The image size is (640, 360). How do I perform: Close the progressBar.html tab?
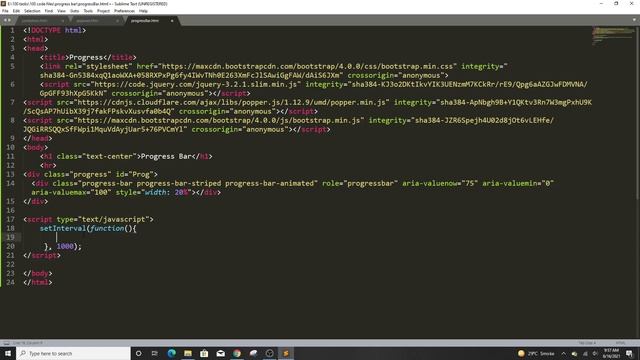click(x=172, y=21)
